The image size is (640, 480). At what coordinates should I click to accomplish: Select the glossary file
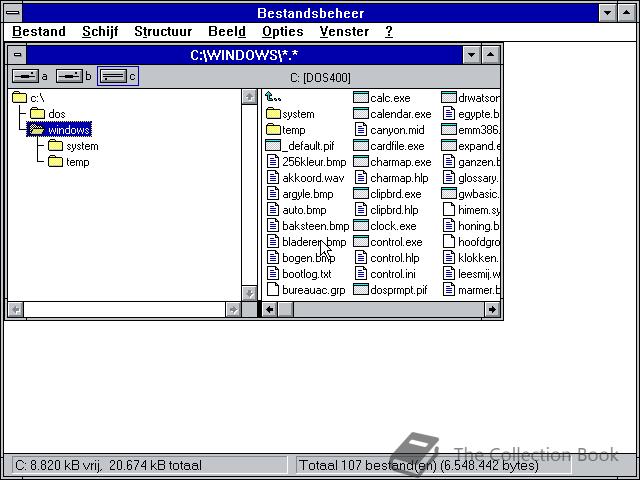click(x=471, y=178)
